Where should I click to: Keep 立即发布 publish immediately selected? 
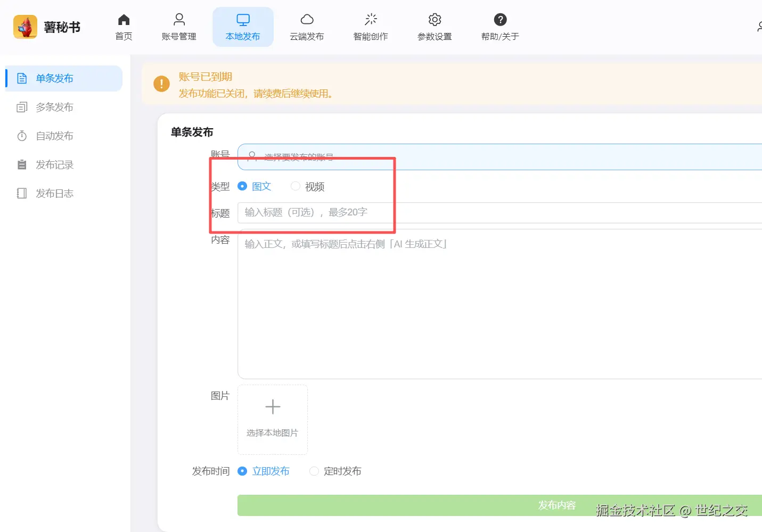[243, 471]
